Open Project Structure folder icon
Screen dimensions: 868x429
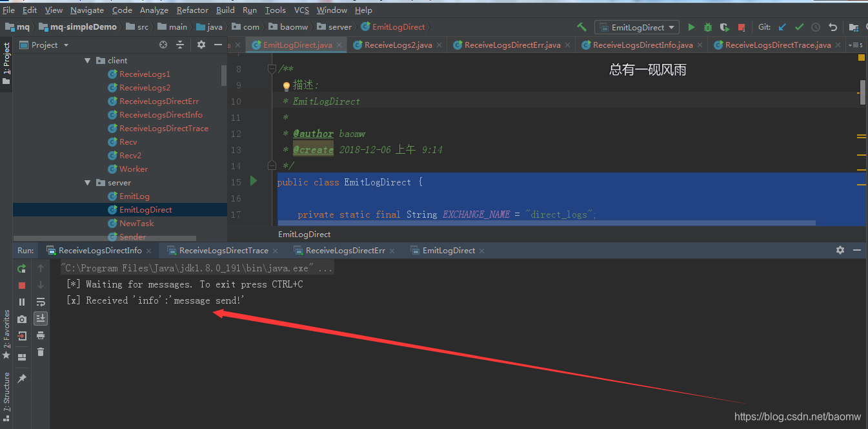(854, 27)
